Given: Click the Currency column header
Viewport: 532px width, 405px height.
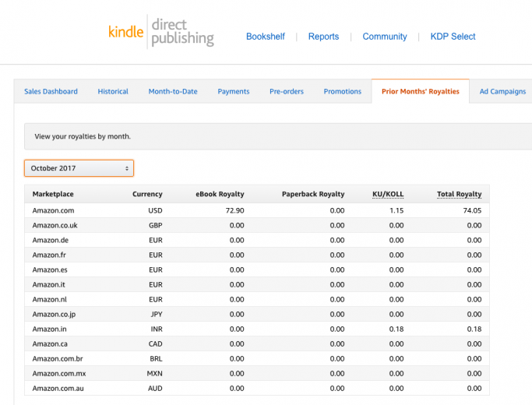Looking at the screenshot, I should point(147,194).
